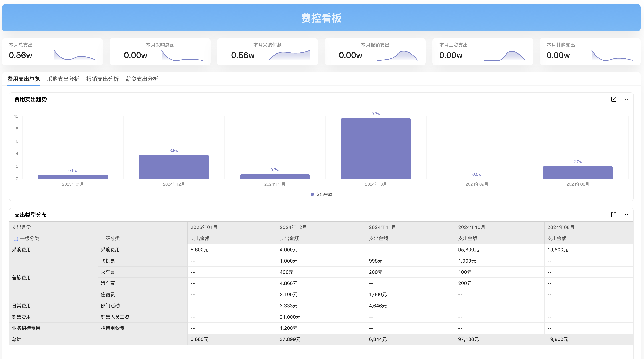Click the 0.00w value under 本月报销支出
Image resolution: width=644 pixels, height=359 pixels.
[x=351, y=55]
